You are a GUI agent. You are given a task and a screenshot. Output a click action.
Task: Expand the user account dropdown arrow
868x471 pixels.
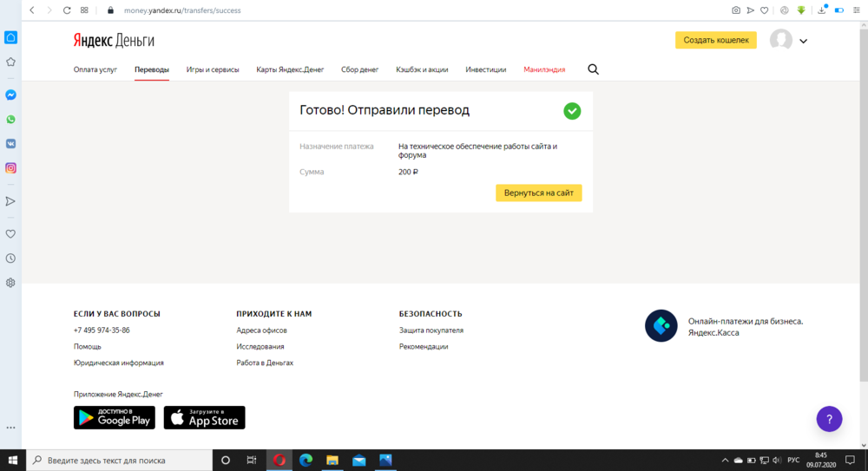803,41
